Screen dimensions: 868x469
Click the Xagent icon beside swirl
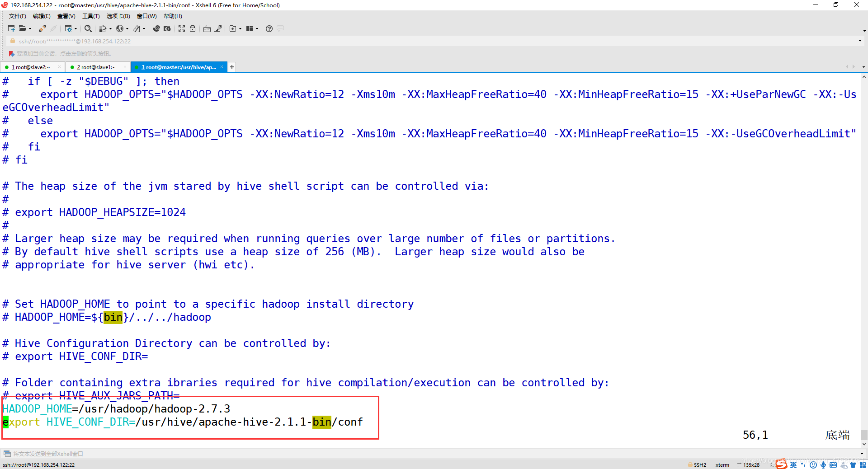coord(167,28)
